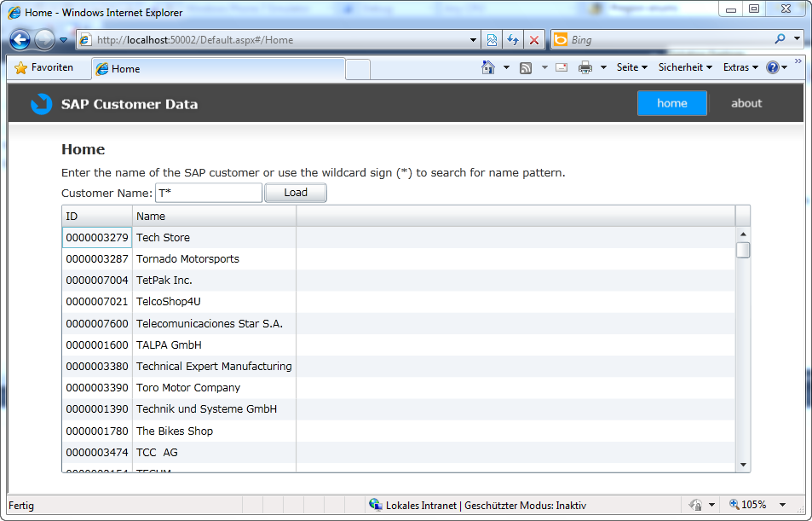Select the TetPak Inc. row
This screenshot has height=521, width=812.
click(x=399, y=281)
